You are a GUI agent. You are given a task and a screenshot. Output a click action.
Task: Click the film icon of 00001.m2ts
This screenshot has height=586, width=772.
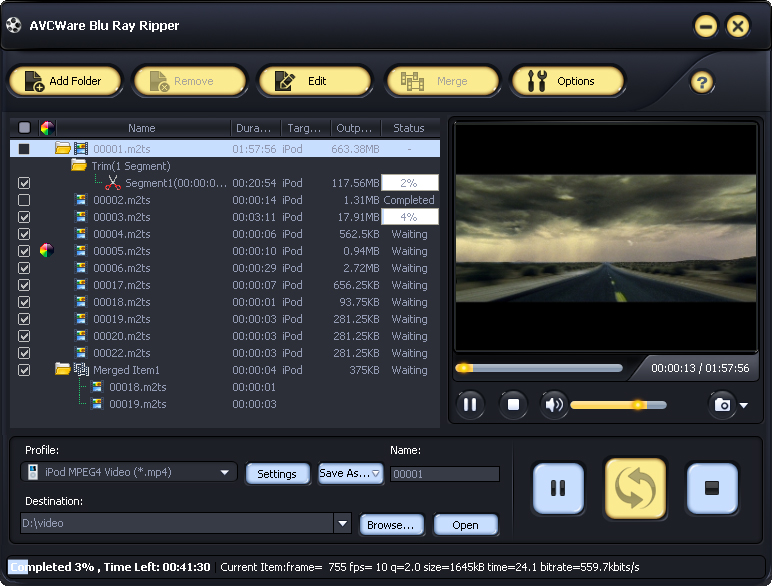tap(81, 148)
